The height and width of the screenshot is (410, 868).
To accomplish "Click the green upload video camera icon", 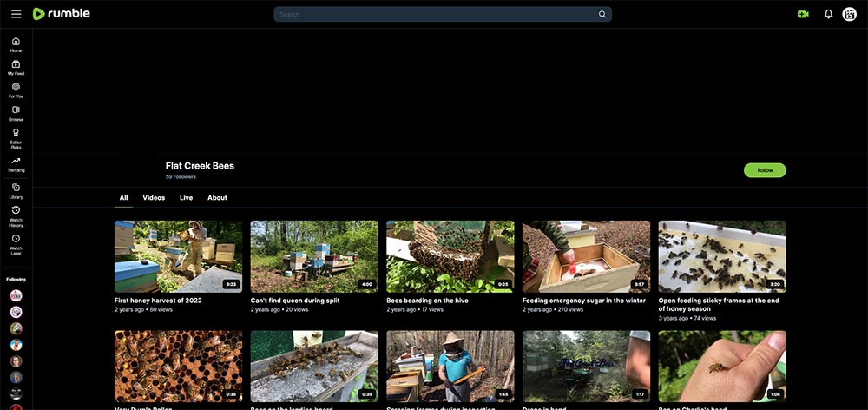I will [x=803, y=15].
